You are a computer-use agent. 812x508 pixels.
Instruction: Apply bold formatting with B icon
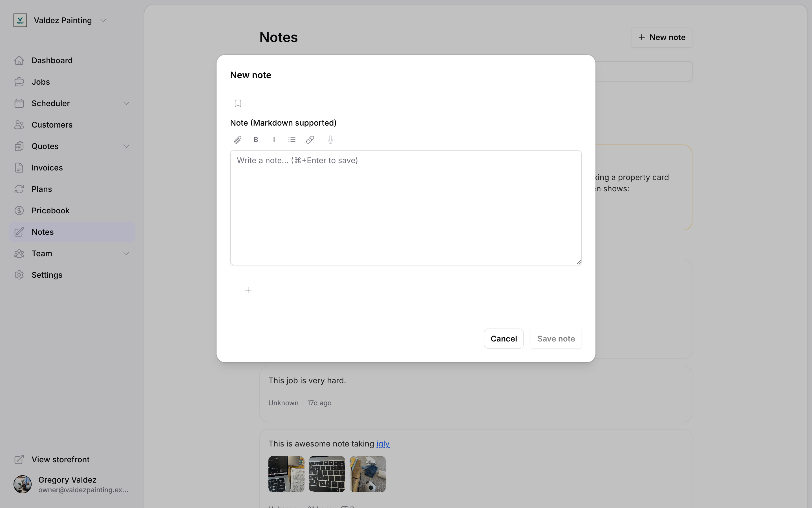pos(256,140)
